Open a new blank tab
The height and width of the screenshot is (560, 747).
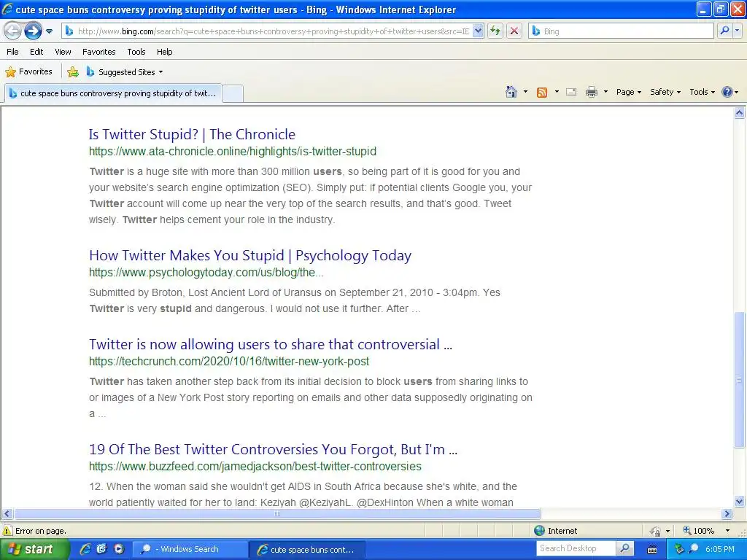(x=233, y=93)
